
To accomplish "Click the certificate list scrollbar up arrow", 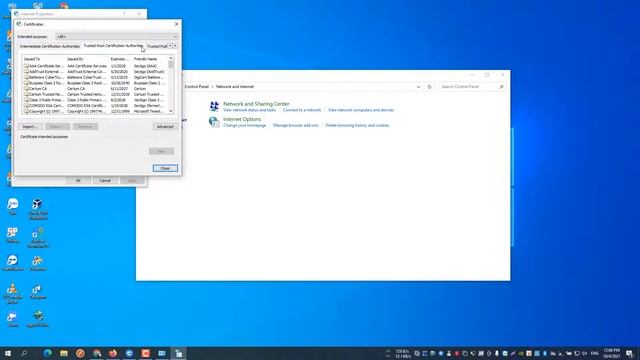I will [171, 58].
